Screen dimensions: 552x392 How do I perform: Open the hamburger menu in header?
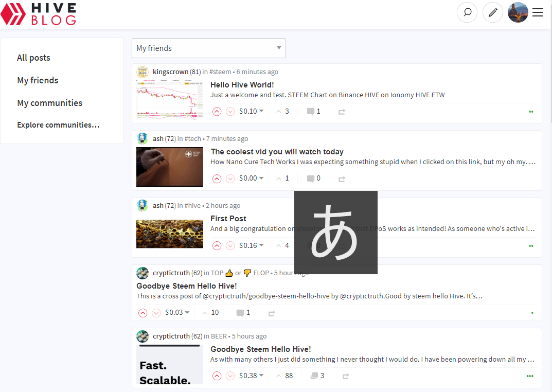click(x=538, y=13)
